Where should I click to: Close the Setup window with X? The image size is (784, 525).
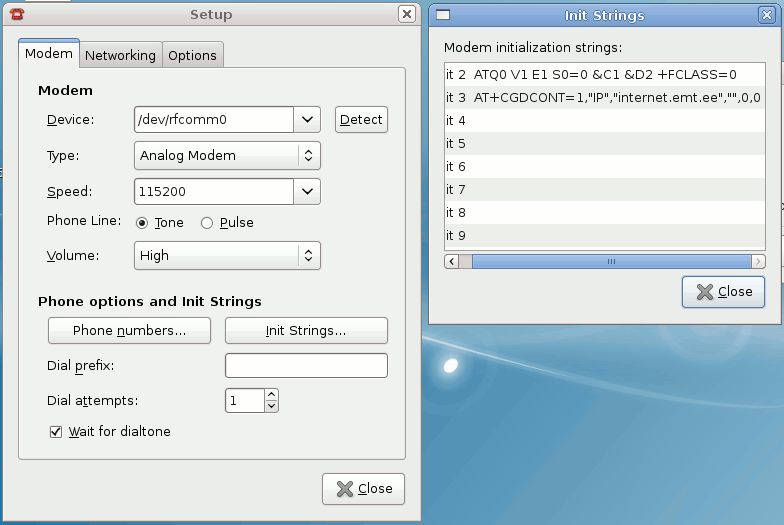point(407,14)
